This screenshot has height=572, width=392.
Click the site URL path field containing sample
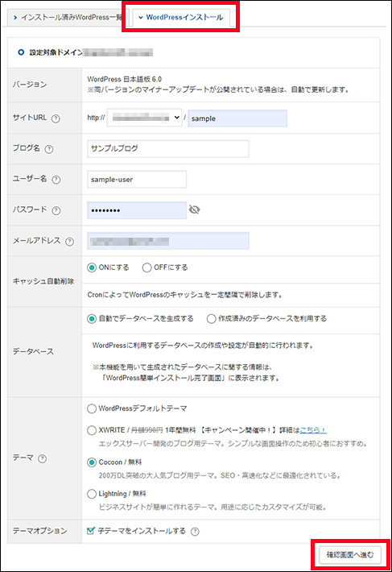237,118
